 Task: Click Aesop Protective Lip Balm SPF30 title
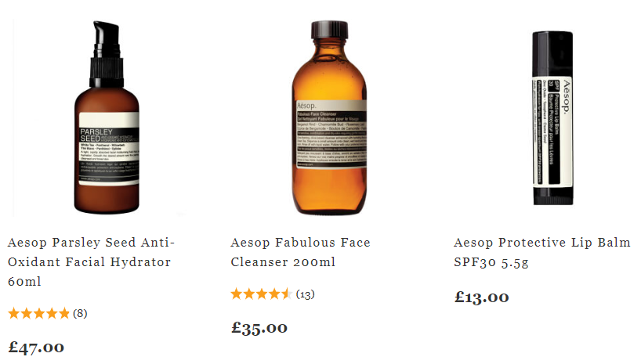(x=542, y=252)
